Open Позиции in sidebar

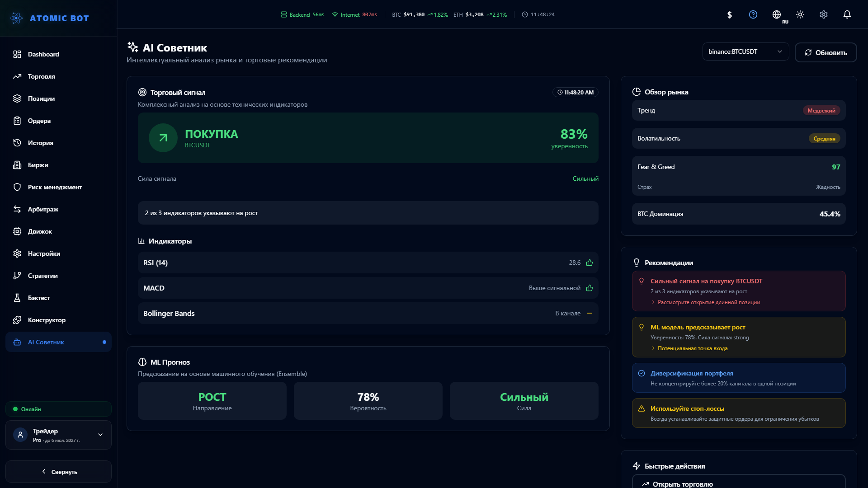[x=58, y=99]
